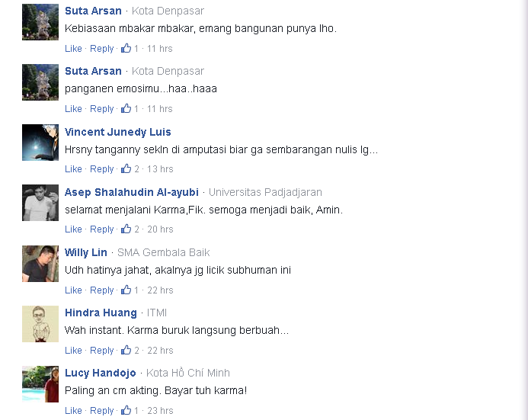Reply to Hindra Huang's comment
The width and height of the screenshot is (528, 420).
[101, 351]
